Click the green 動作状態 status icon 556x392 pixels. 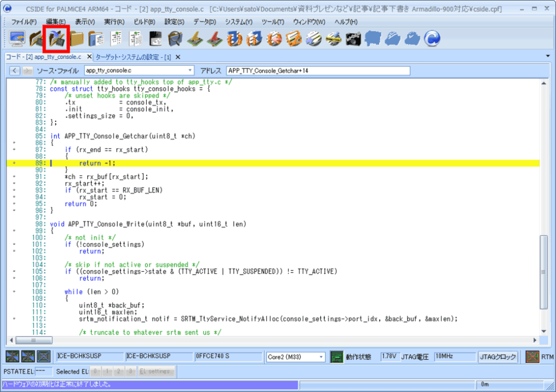click(336, 356)
